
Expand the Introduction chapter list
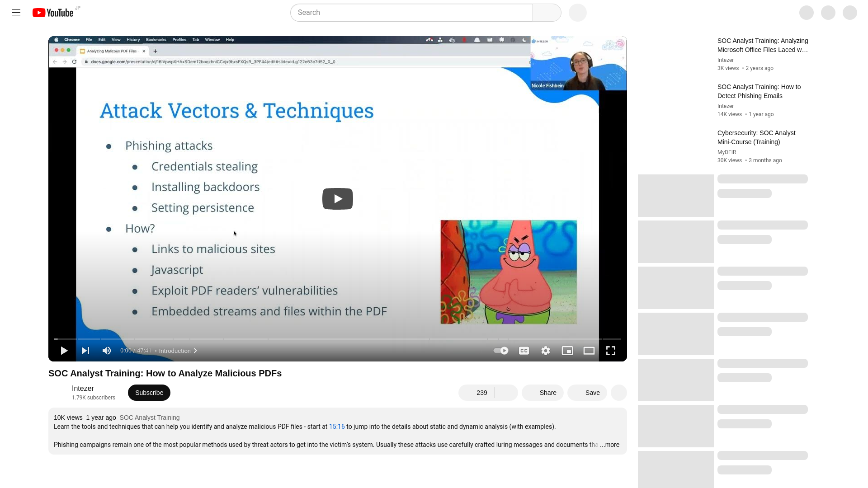pyautogui.click(x=178, y=351)
